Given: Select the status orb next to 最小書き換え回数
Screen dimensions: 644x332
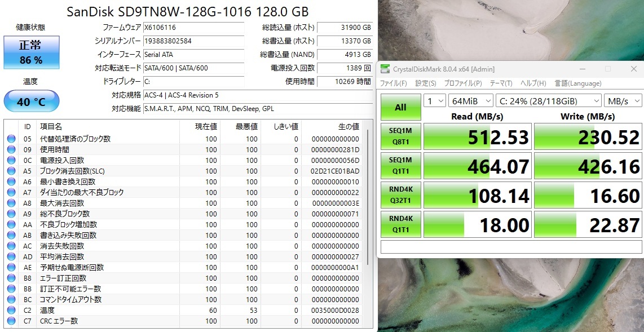Looking at the screenshot, I should pyautogui.click(x=11, y=182).
